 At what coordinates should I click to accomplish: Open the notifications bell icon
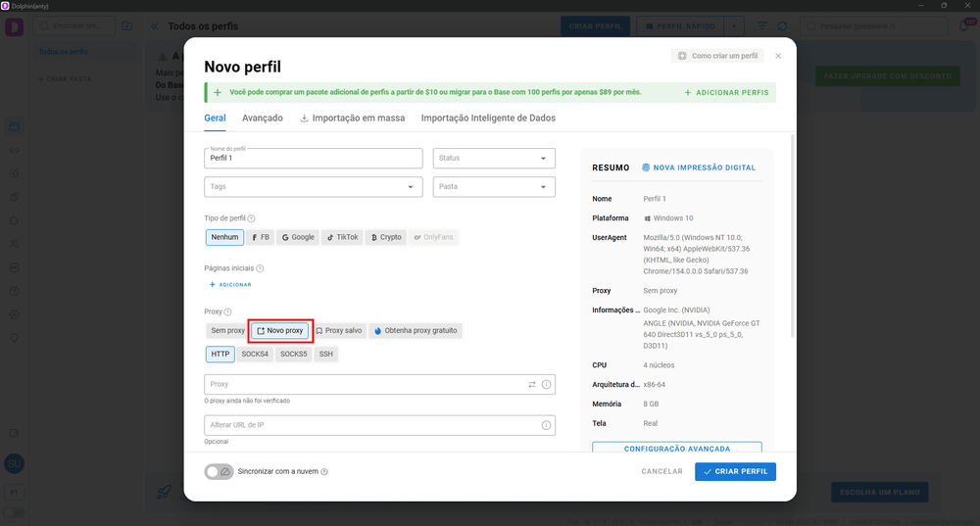coord(964,26)
